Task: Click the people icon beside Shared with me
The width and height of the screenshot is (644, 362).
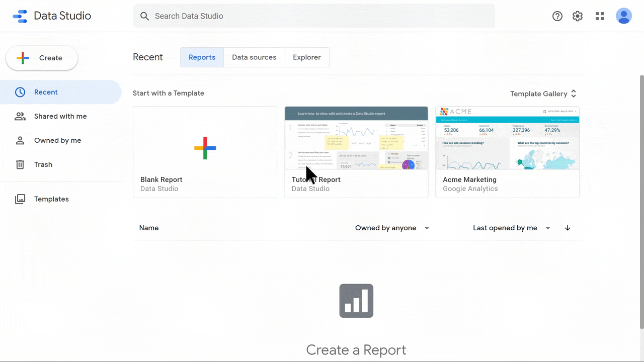Action: point(20,116)
